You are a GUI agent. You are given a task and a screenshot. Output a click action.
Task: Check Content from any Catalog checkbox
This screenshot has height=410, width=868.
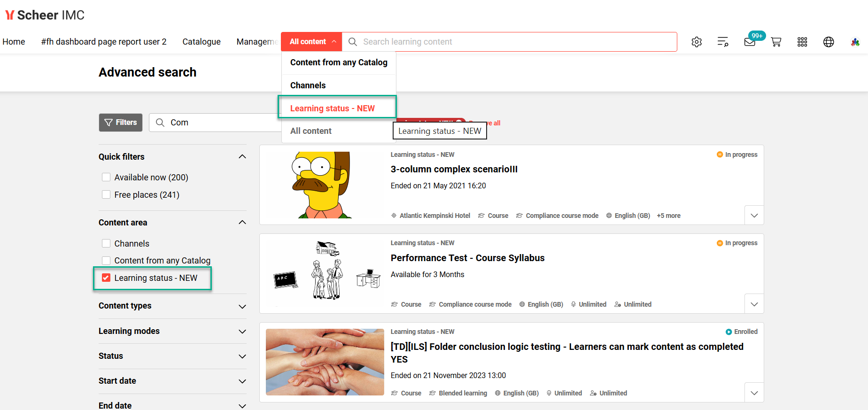click(106, 260)
